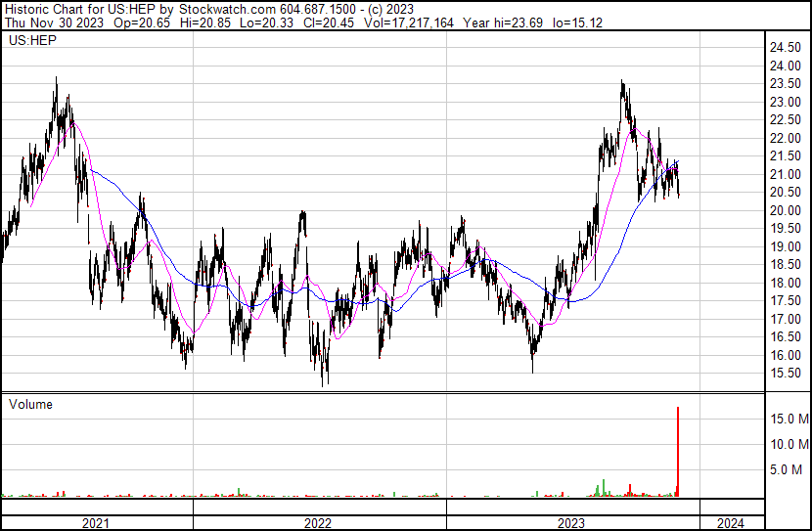Click the 24.50 price axis label
The width and height of the screenshot is (812, 531).
(x=786, y=48)
